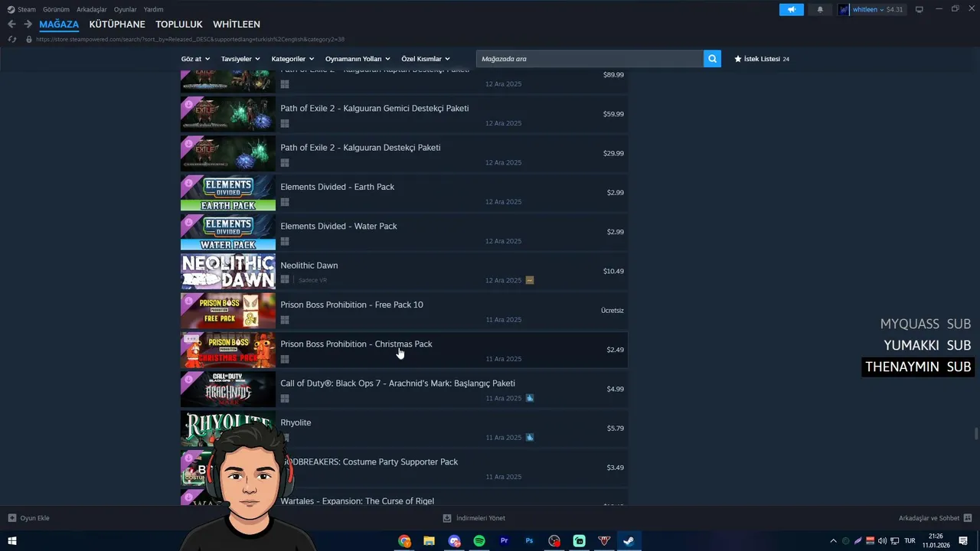980x551 pixels.
Task: Click the badge beside Rhyolite's date
Action: click(530, 438)
